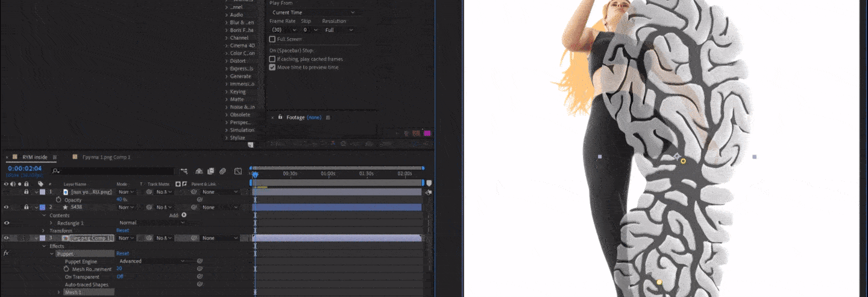
Task: Open the Play From Current Time dropdown
Action: (x=313, y=12)
